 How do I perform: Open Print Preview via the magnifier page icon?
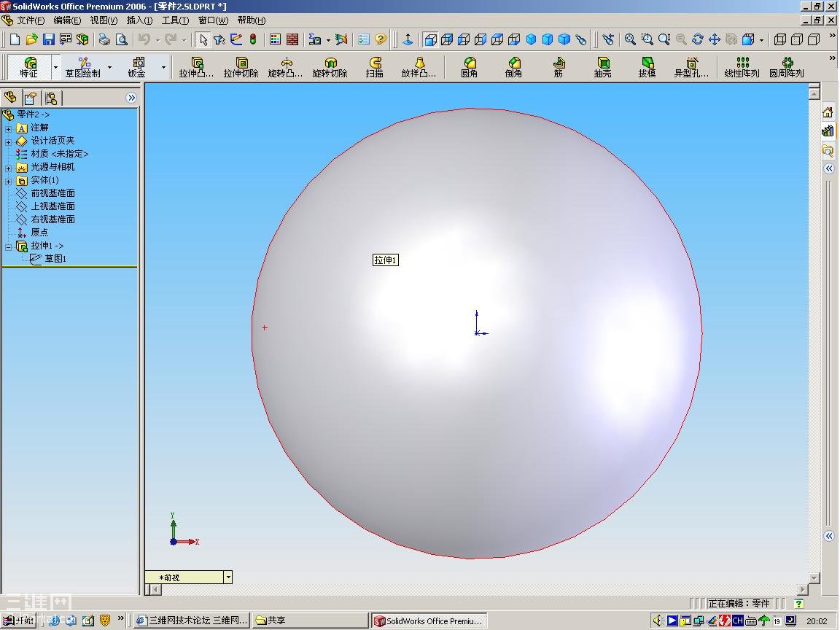[x=122, y=39]
